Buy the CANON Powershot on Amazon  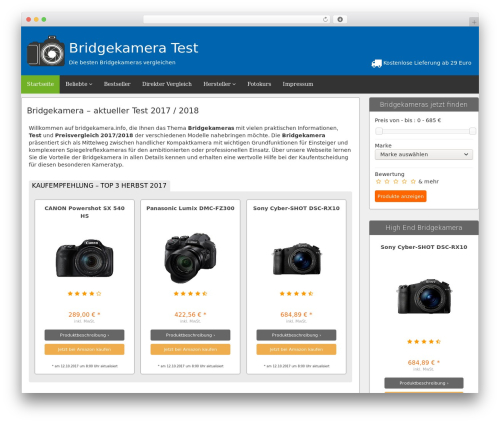84,349
